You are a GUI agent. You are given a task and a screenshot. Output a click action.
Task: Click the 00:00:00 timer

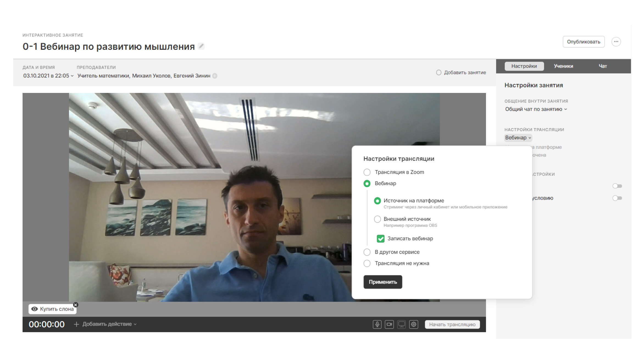(x=47, y=324)
